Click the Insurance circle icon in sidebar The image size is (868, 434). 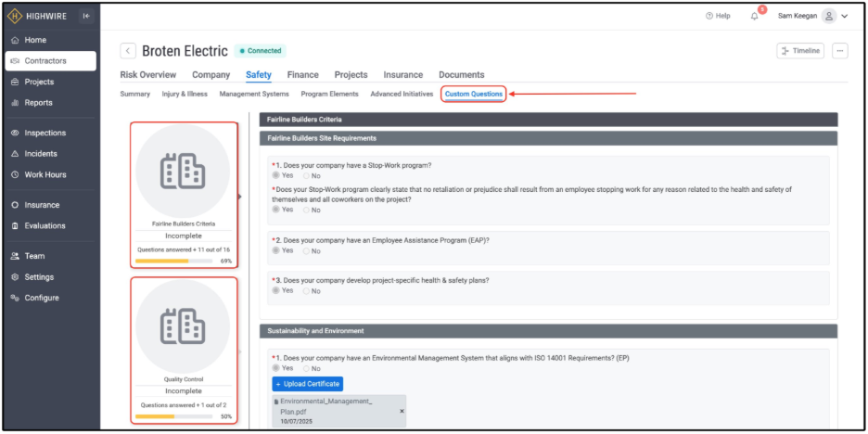tap(15, 205)
